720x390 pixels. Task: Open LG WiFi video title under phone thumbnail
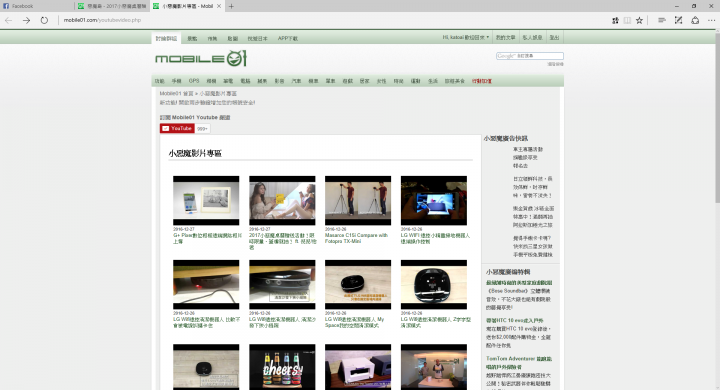pos(435,238)
